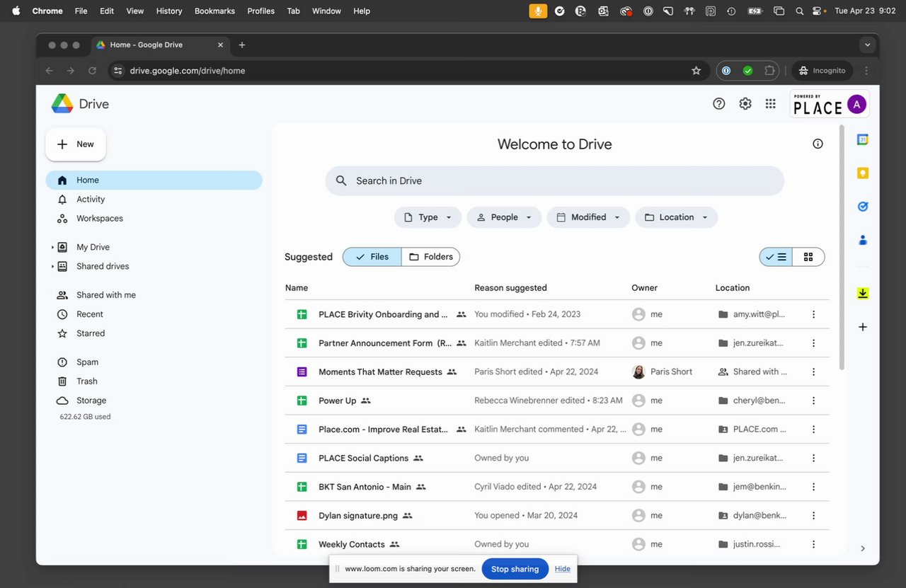Expand the My Drive tree arrow

point(52,248)
